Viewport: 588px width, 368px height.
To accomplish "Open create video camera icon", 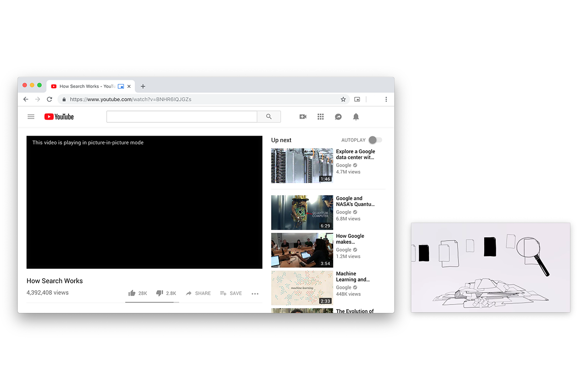I will pyautogui.click(x=303, y=117).
